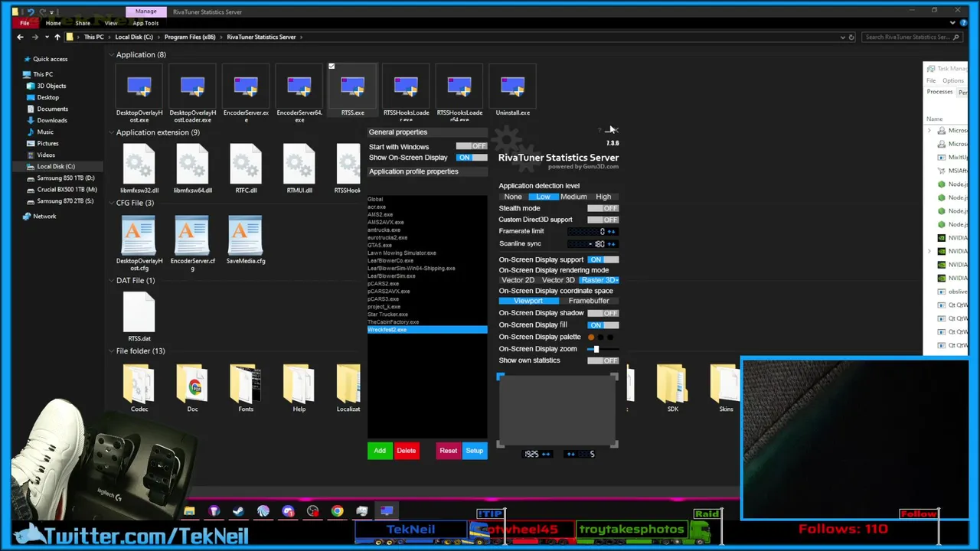Select the SaveMedia.cfg file icon
Viewport: 980px width, 551px height.
point(246,236)
